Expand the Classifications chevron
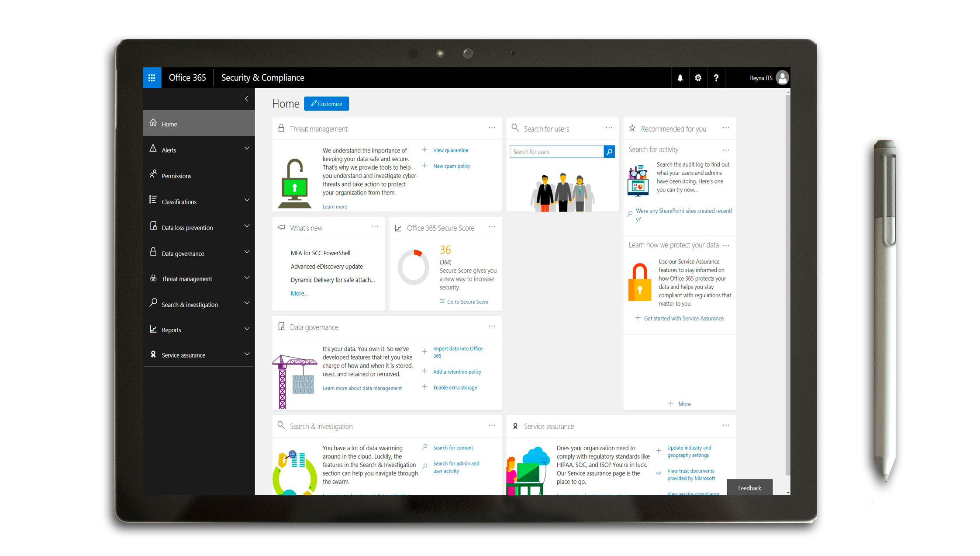The width and height of the screenshot is (980, 556). [247, 200]
